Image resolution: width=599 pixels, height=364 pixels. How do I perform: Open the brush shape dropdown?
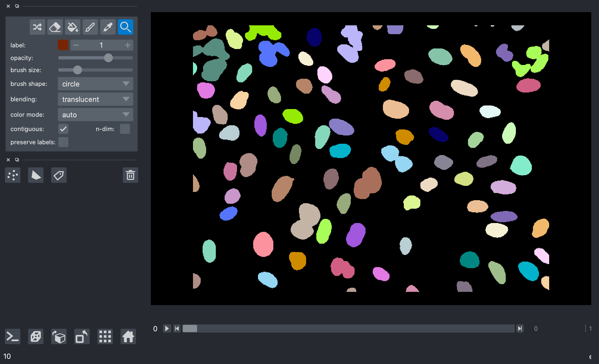point(95,84)
